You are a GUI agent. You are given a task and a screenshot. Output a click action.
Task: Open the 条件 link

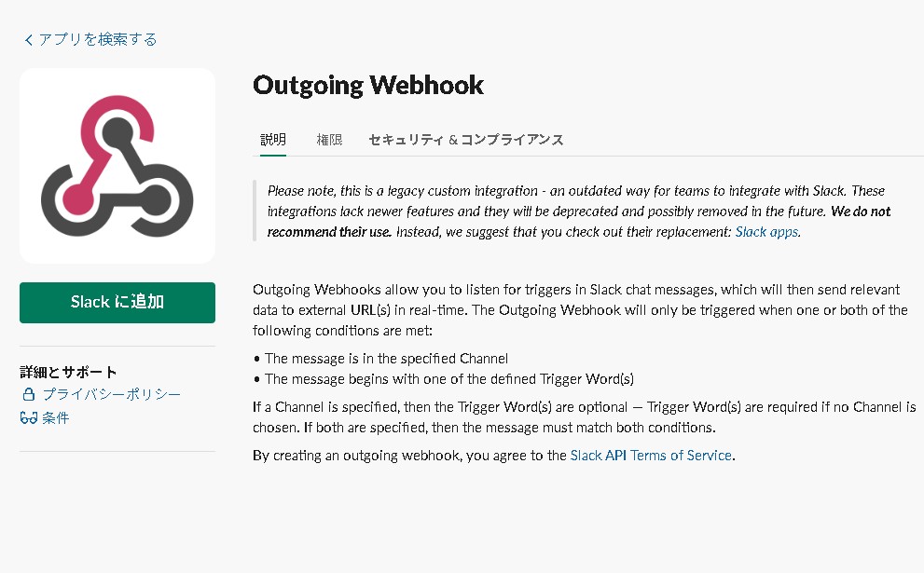[x=55, y=417]
